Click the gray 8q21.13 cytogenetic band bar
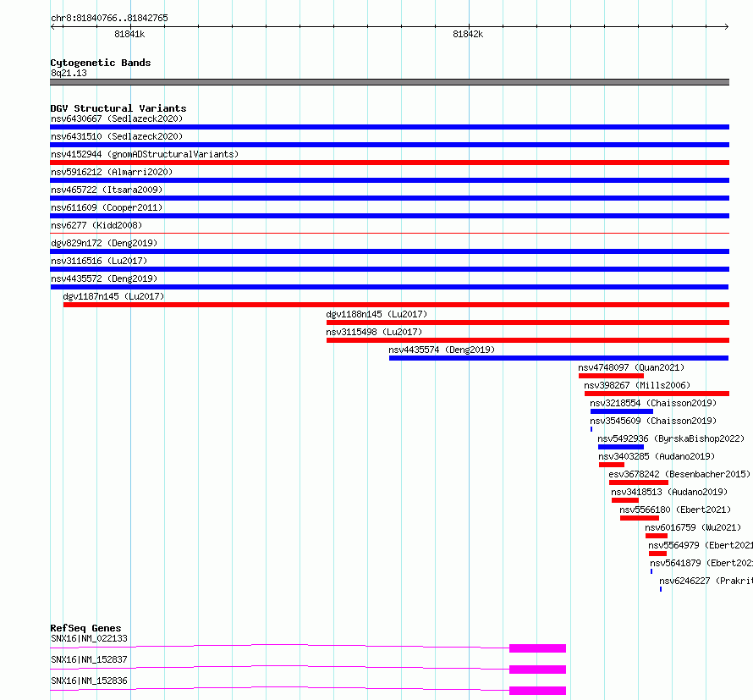This screenshot has height=700, width=753. tap(389, 82)
